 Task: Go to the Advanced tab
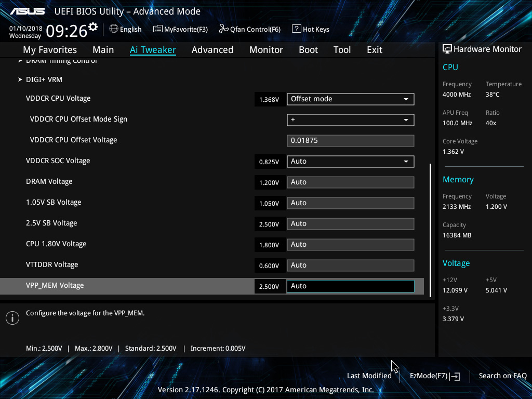(212, 50)
